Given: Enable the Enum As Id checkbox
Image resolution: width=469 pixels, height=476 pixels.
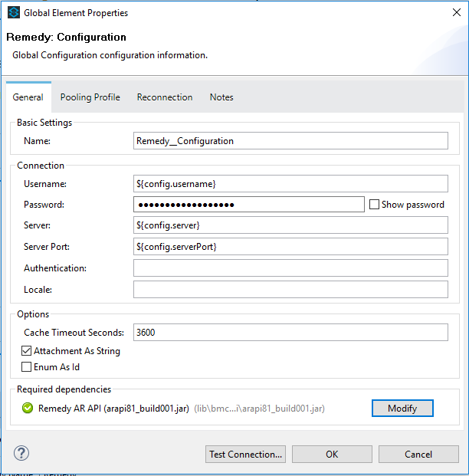Looking at the screenshot, I should 26,366.
